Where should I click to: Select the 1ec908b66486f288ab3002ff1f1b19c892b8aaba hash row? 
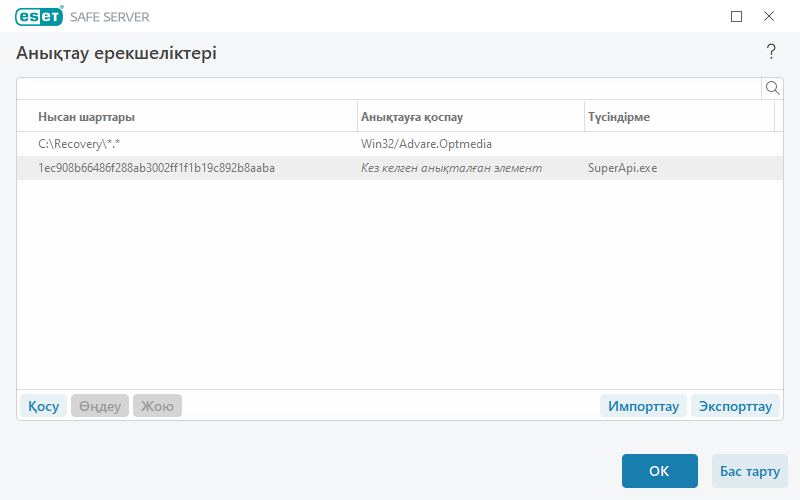400,168
